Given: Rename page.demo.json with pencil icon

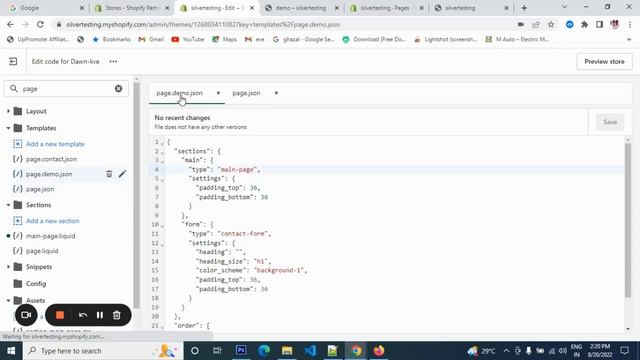Looking at the screenshot, I should (x=122, y=174).
